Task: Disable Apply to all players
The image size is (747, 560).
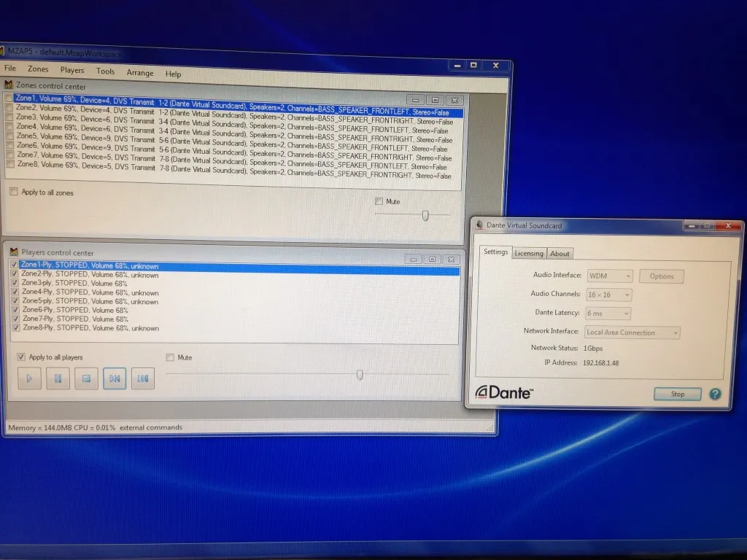Action: tap(21, 357)
